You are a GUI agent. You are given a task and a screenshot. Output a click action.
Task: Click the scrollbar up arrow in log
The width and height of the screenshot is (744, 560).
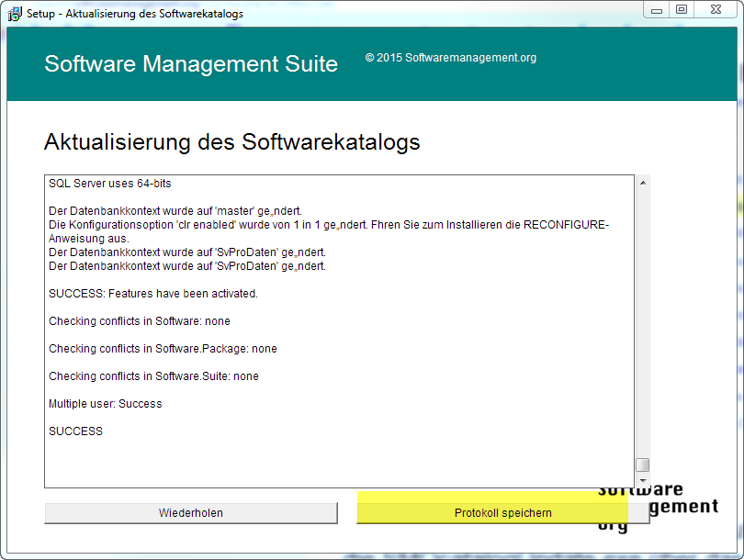(642, 183)
